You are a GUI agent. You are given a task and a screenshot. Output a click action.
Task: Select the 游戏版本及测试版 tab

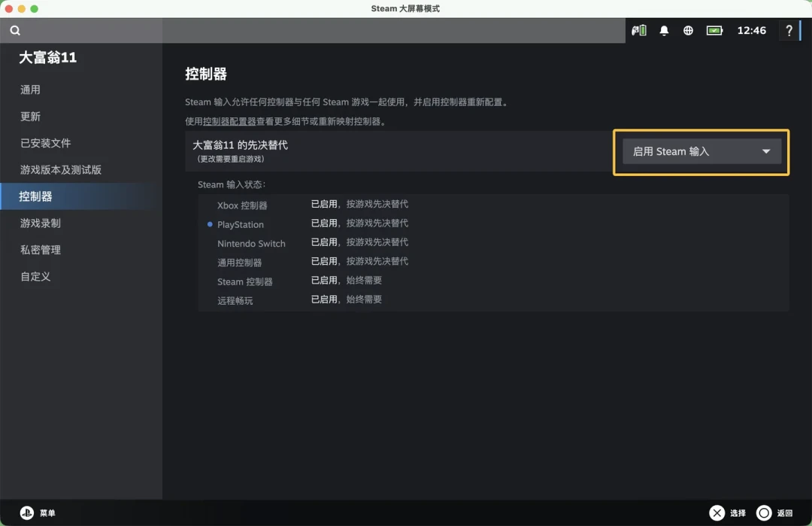click(x=61, y=170)
